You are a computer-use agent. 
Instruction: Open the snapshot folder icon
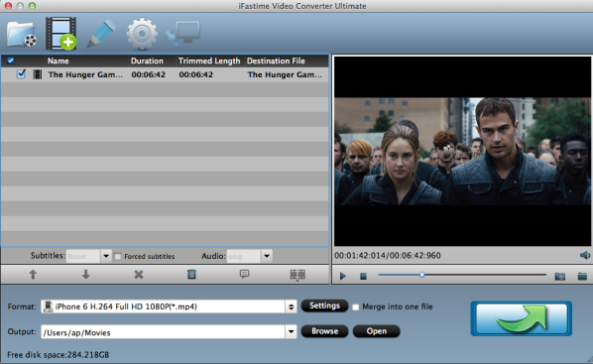click(582, 276)
